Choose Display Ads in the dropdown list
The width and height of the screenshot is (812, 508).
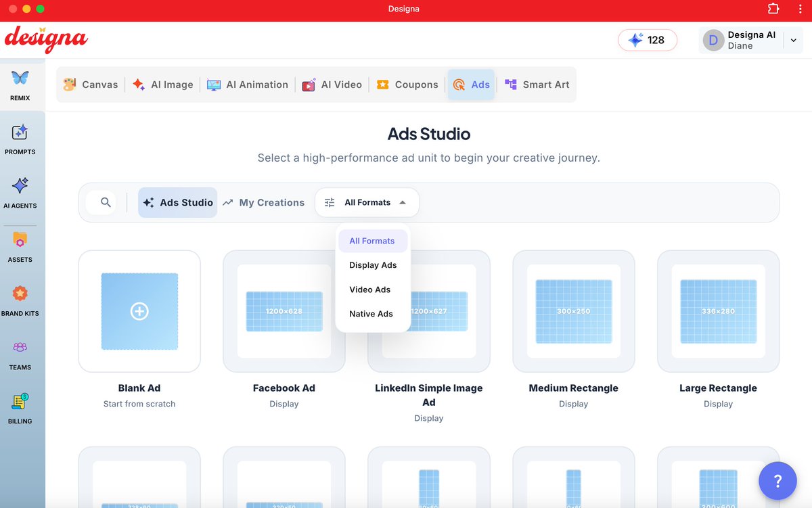point(373,265)
